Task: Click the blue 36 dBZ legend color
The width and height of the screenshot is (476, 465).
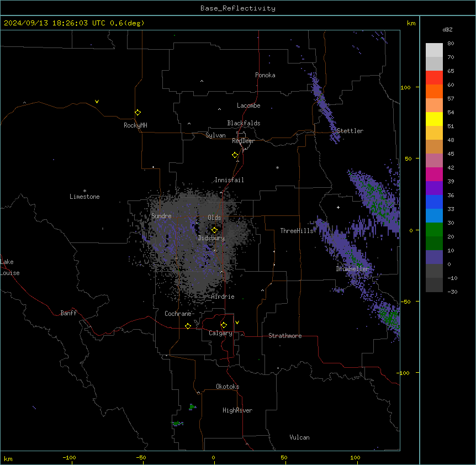Action: 434,202
